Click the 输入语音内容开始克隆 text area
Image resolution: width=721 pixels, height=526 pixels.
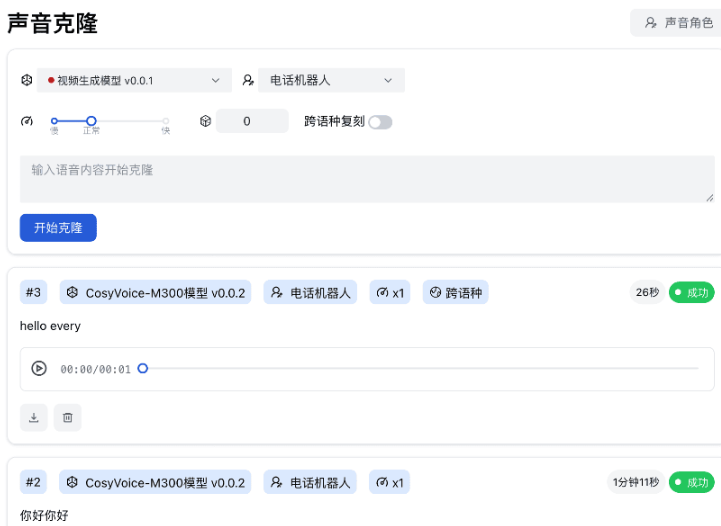pyautogui.click(x=366, y=179)
